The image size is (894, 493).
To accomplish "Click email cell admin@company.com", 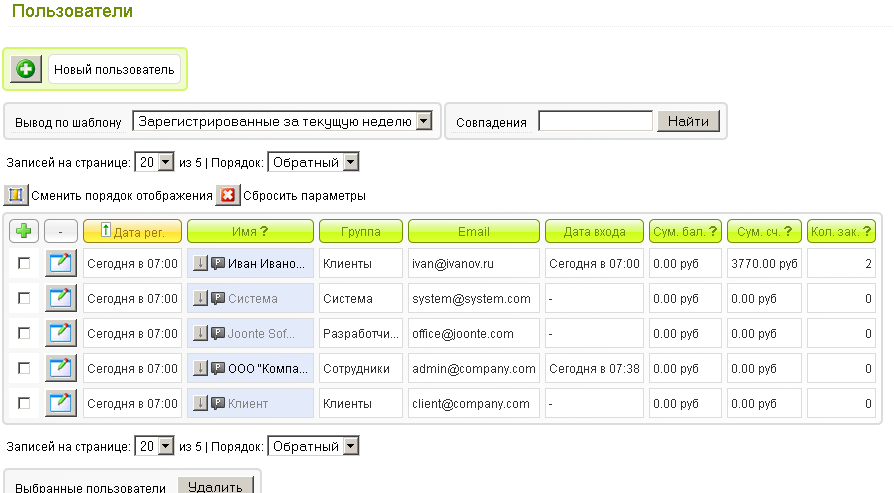I will click(x=474, y=368).
